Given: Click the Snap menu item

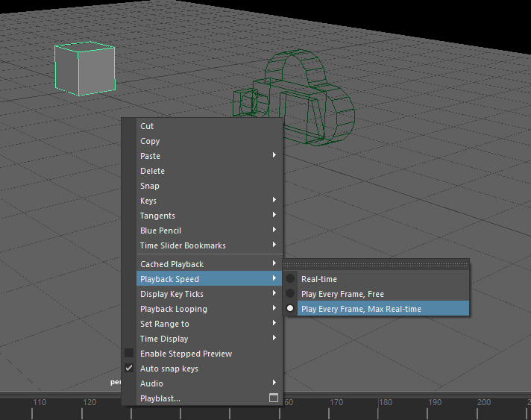Looking at the screenshot, I should click(150, 186).
